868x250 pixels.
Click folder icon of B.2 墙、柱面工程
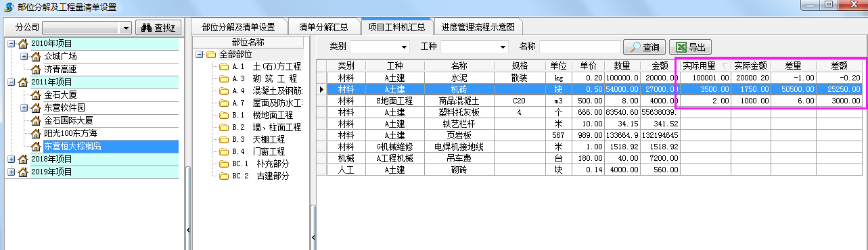pyautogui.click(x=224, y=127)
